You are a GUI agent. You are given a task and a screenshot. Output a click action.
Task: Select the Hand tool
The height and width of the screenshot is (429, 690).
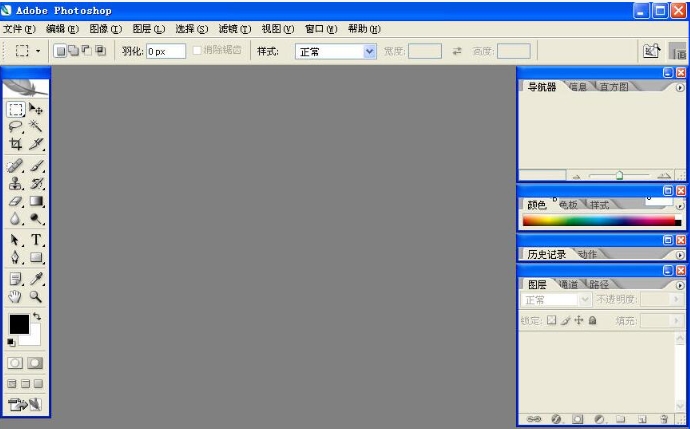tap(16, 296)
